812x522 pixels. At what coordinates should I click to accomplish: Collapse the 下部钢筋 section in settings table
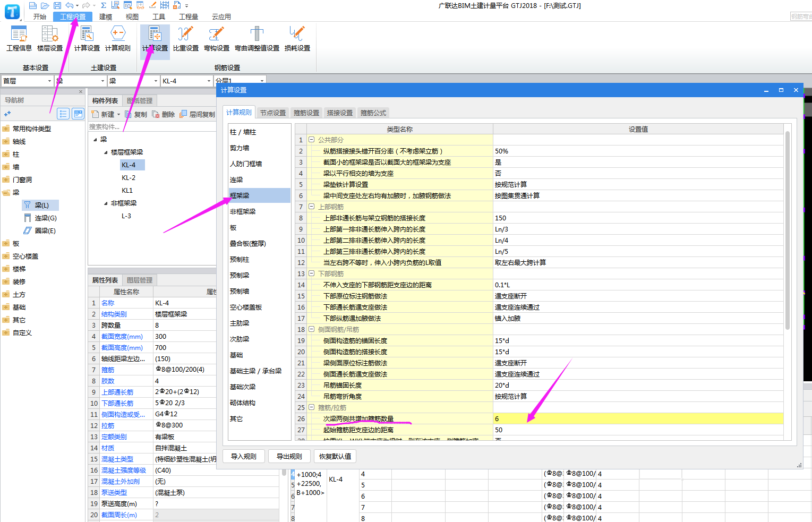[311, 273]
